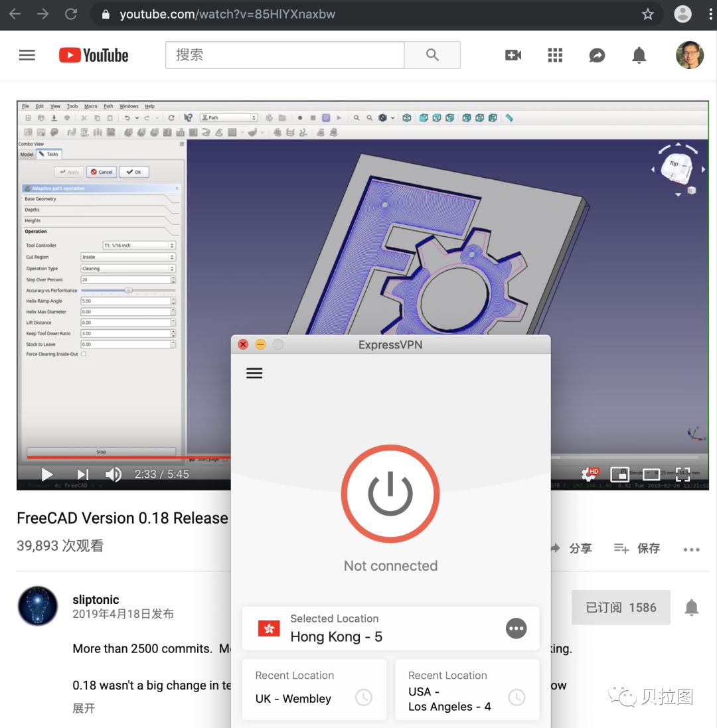Open the YouTube hamburger guide menu
This screenshot has width=717, height=728.
coord(27,55)
